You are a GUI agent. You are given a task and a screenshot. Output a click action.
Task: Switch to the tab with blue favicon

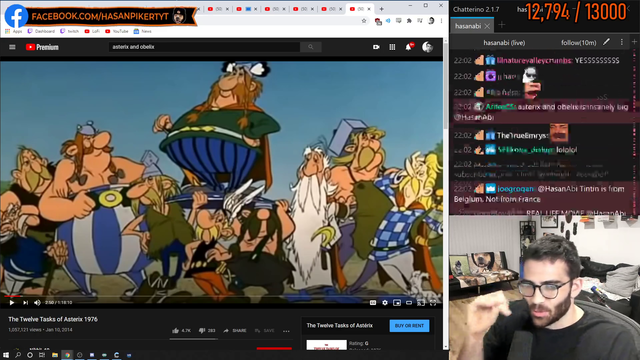[248, 9]
